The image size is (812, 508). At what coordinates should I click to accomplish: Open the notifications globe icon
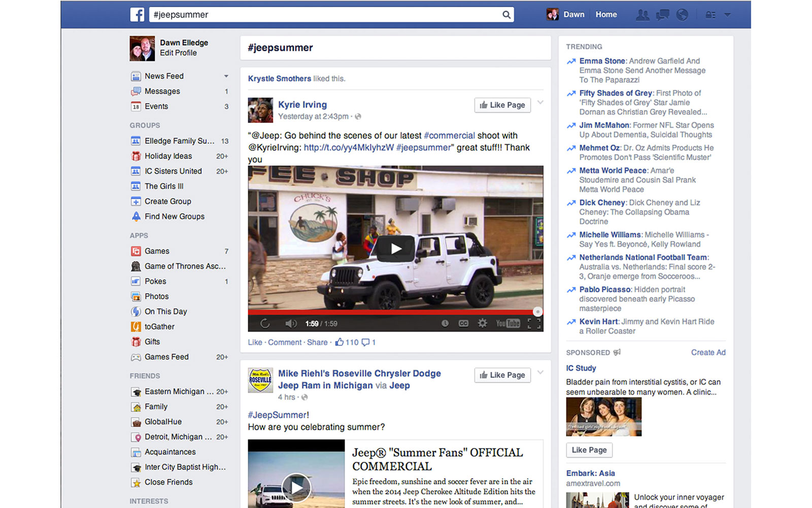click(682, 15)
